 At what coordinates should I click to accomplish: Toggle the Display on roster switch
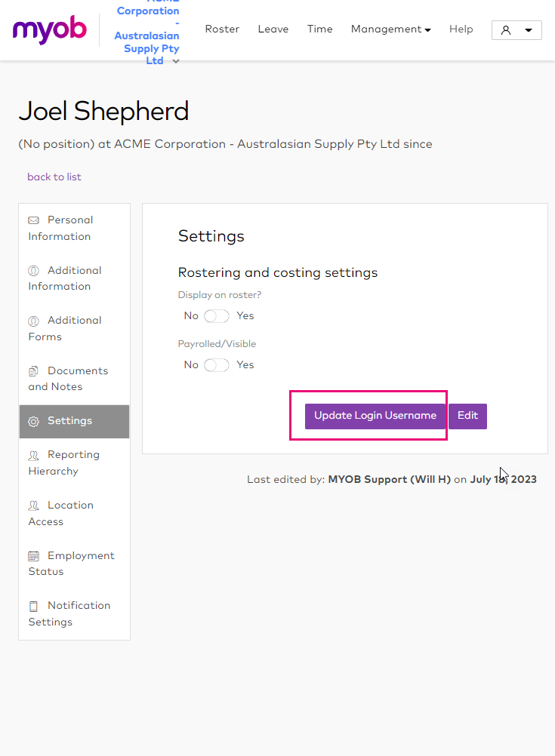(x=217, y=316)
